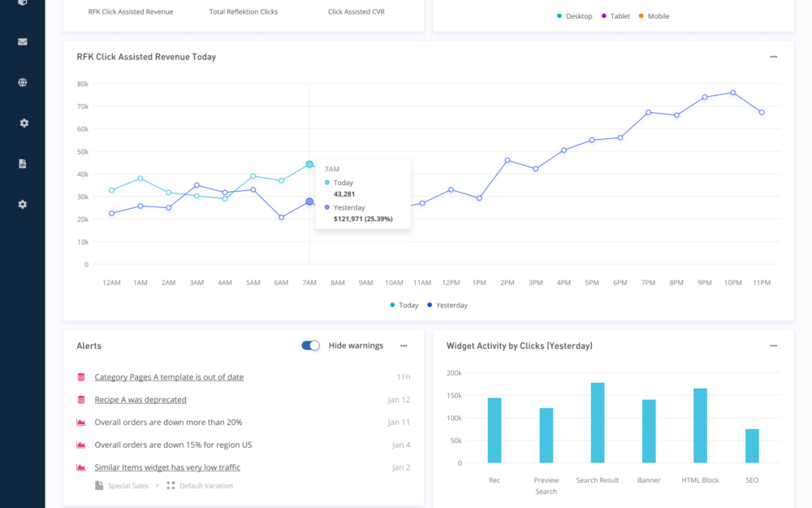This screenshot has height=508, width=812.
Task: Click the gear icon below the code file icon
Action: point(24,204)
